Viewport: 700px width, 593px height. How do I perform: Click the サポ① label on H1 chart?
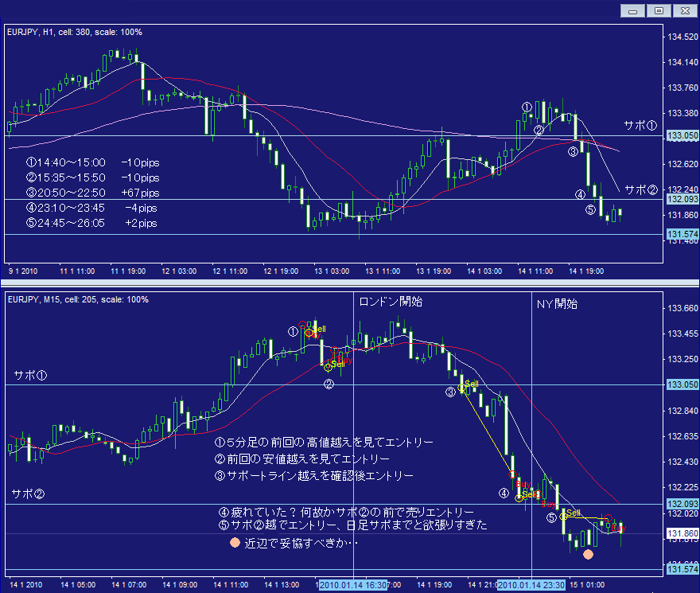pos(640,126)
